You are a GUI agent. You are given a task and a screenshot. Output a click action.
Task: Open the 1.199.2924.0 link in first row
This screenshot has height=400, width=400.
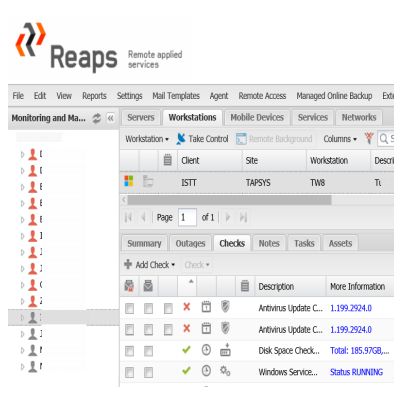pyautogui.click(x=351, y=308)
